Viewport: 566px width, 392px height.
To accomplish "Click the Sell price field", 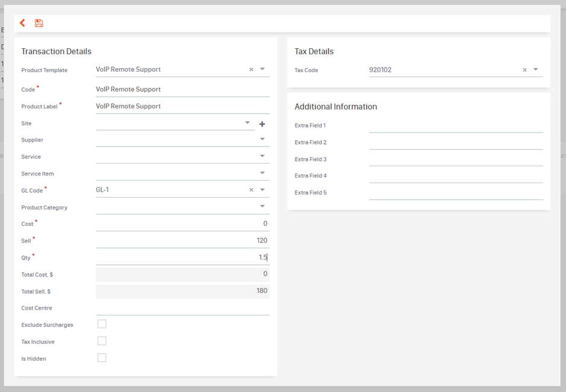I will click(182, 240).
